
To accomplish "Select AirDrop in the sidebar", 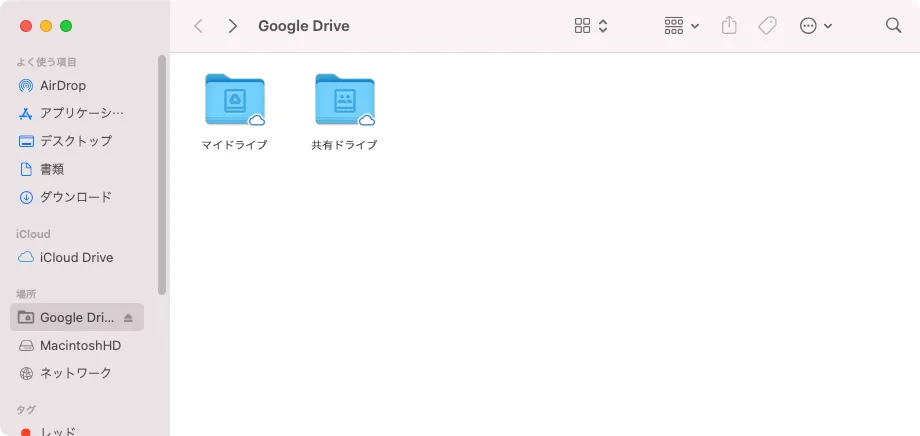I will tap(62, 85).
